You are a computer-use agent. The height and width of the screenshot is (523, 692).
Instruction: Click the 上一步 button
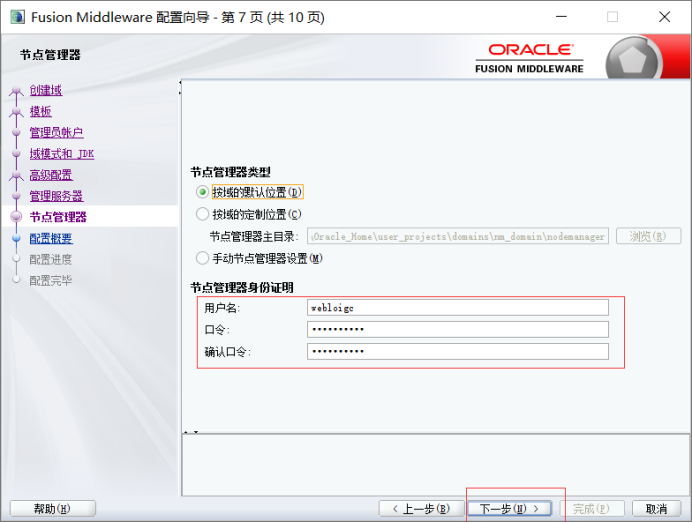(x=420, y=509)
